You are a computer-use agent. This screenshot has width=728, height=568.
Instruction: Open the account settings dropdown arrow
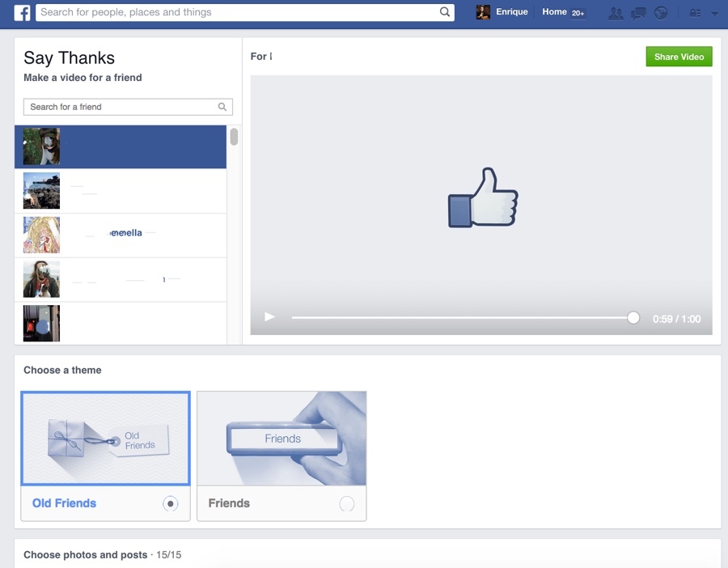click(x=714, y=14)
